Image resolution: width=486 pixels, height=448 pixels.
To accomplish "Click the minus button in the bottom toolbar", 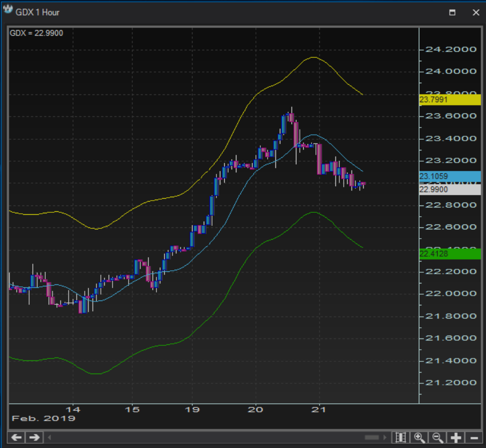I will pos(474,437).
